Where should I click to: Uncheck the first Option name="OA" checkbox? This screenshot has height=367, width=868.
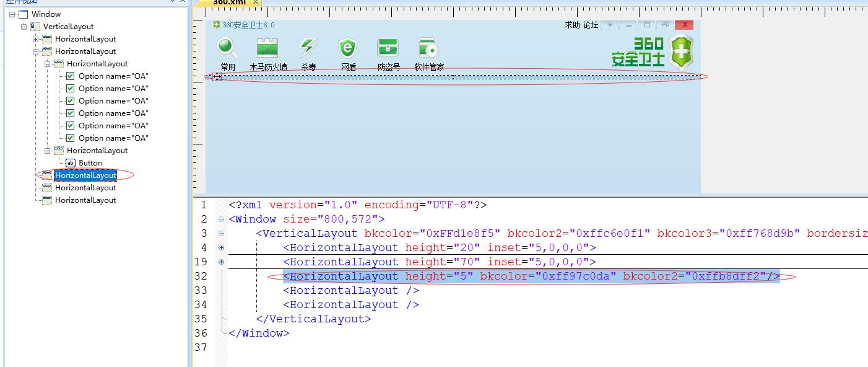click(x=71, y=76)
